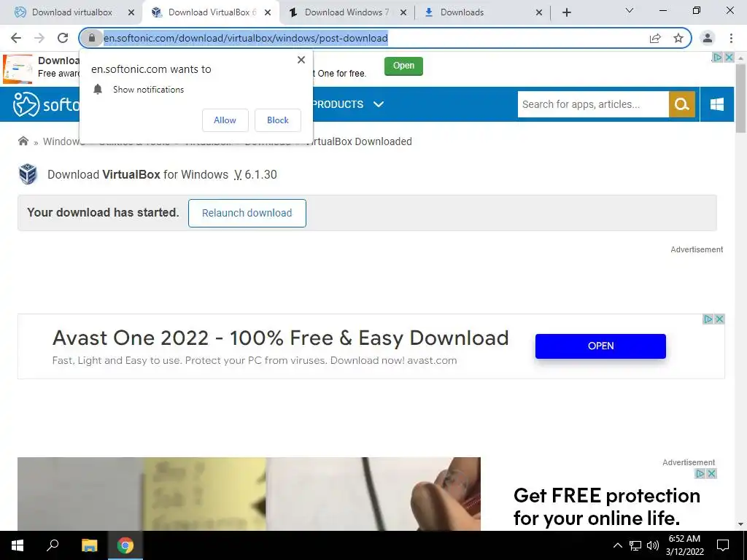Open File Explorer from the taskbar
This screenshot has height=560, width=747.
(x=89, y=545)
